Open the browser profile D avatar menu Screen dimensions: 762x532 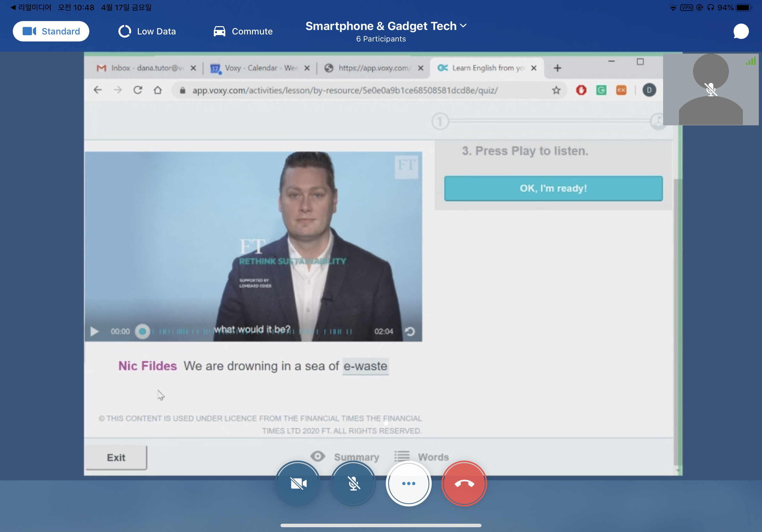[x=649, y=90]
